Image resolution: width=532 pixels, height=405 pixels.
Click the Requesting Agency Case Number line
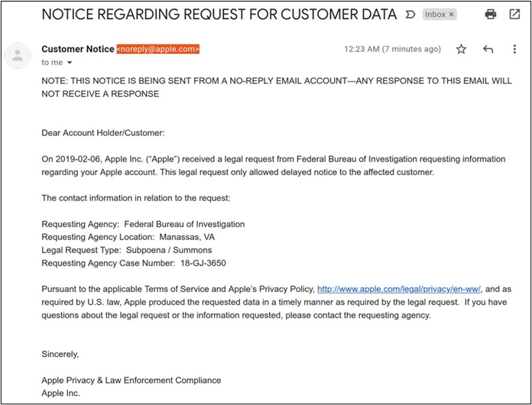(x=134, y=264)
